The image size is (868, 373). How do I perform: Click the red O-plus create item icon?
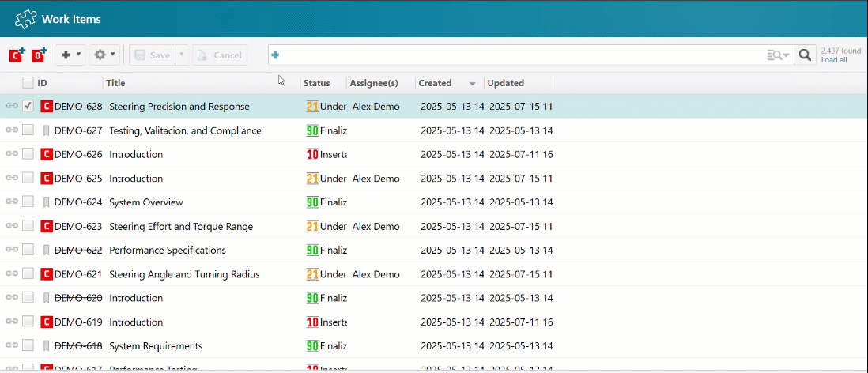39,55
